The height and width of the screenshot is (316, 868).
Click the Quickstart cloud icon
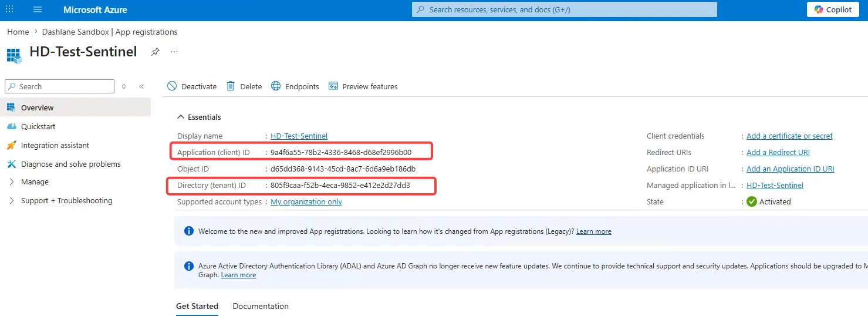[x=11, y=126]
